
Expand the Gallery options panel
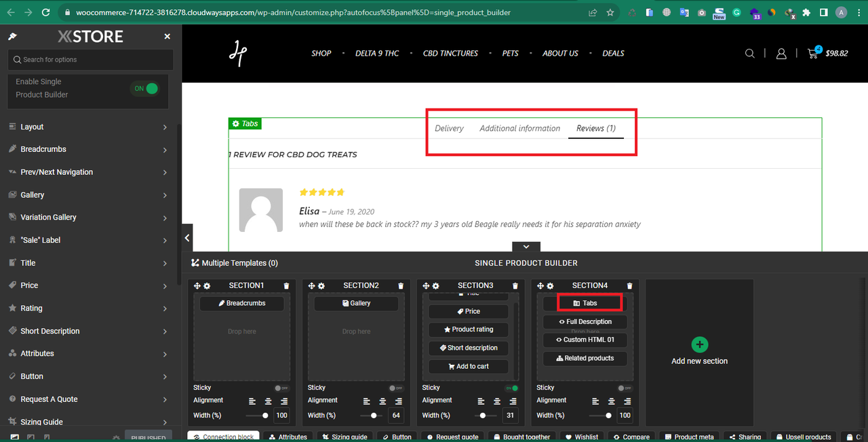[88, 195]
